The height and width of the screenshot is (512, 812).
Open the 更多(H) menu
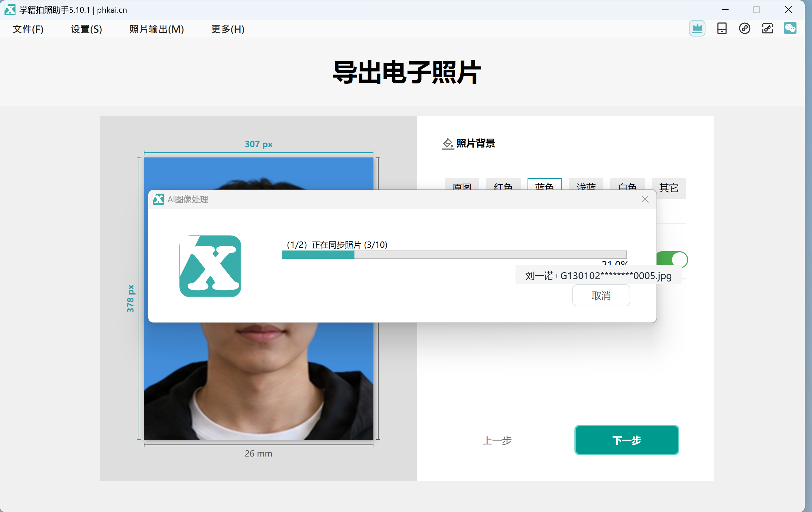point(228,29)
